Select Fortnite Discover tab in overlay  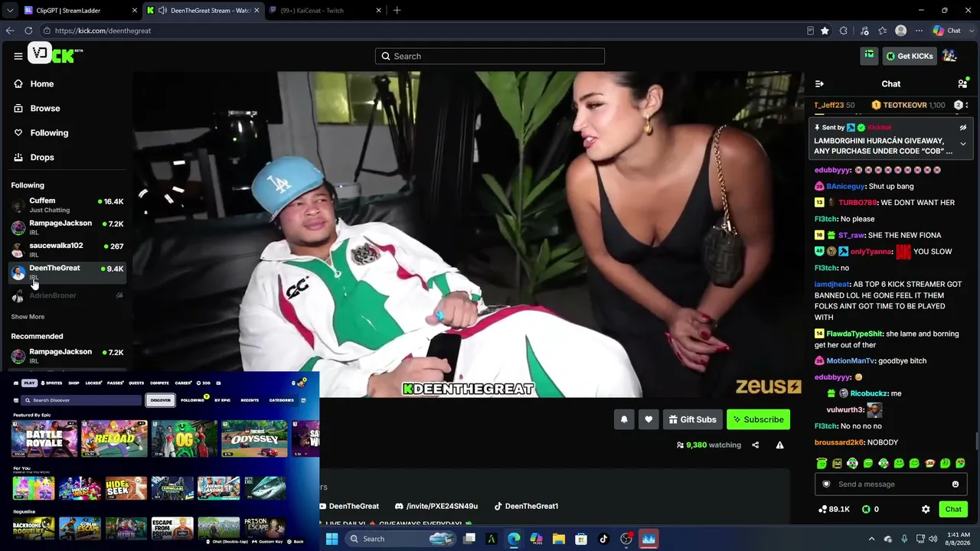click(160, 400)
